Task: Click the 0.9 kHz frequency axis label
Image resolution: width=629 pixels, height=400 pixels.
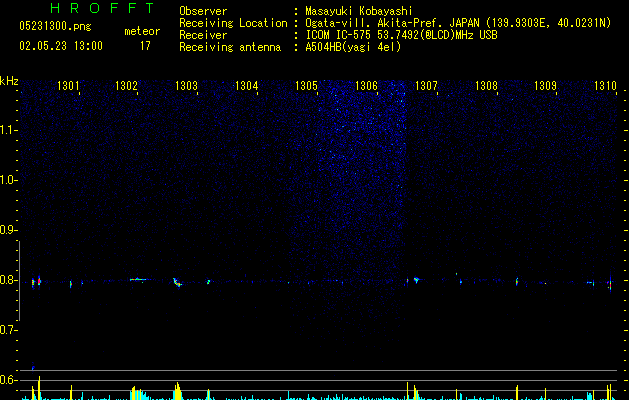Action: pos(8,230)
